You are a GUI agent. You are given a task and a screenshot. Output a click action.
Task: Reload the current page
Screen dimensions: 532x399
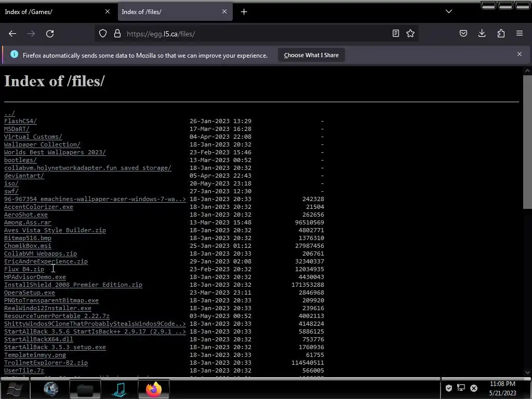(50, 34)
